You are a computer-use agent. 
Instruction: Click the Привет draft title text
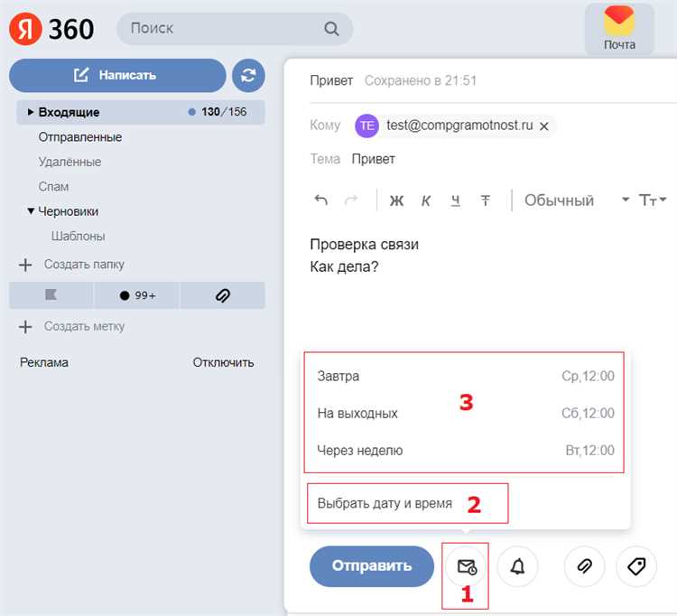tap(331, 80)
